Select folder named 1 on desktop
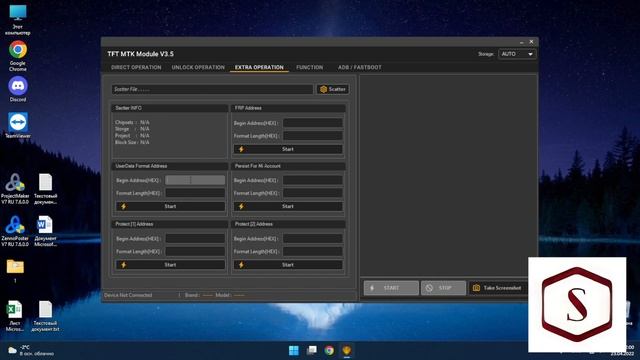Viewport: 640px width, 360px height. (x=15, y=271)
